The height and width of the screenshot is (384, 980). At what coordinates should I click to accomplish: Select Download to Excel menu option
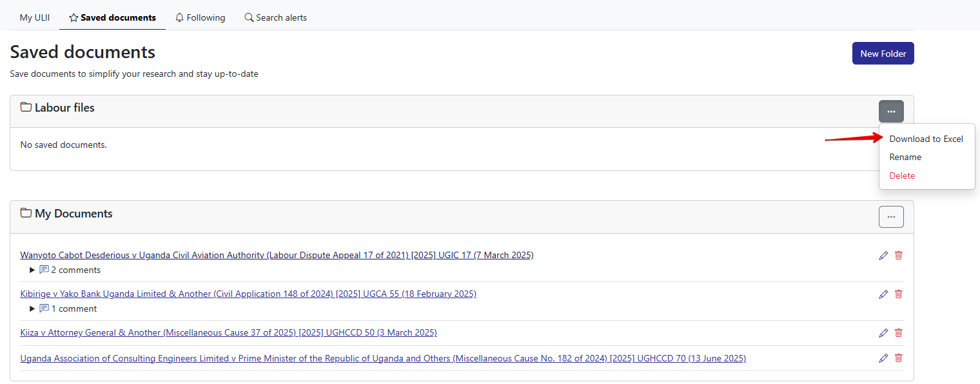pyautogui.click(x=926, y=139)
